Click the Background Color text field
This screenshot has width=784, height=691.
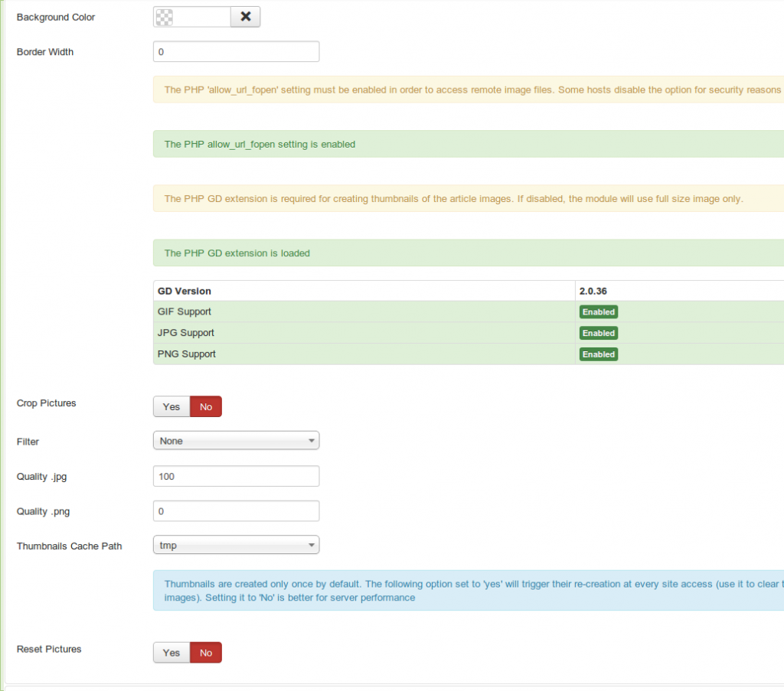click(x=202, y=17)
